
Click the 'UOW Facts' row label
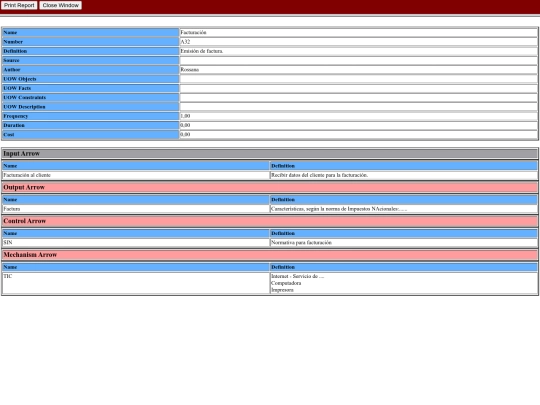point(90,88)
